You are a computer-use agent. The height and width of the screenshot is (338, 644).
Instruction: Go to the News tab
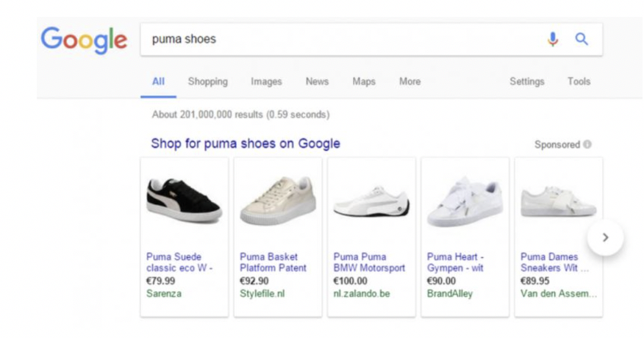[317, 82]
